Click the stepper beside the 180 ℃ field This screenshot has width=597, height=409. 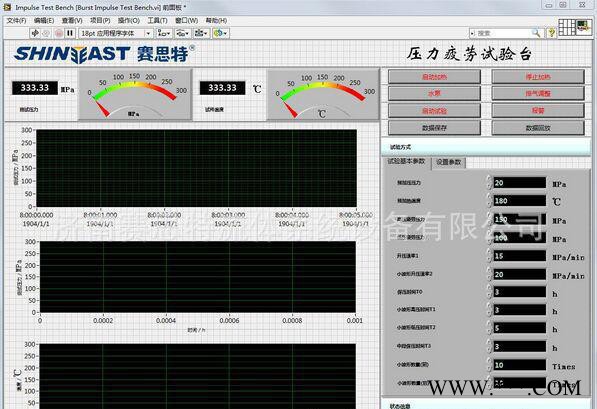(x=489, y=200)
